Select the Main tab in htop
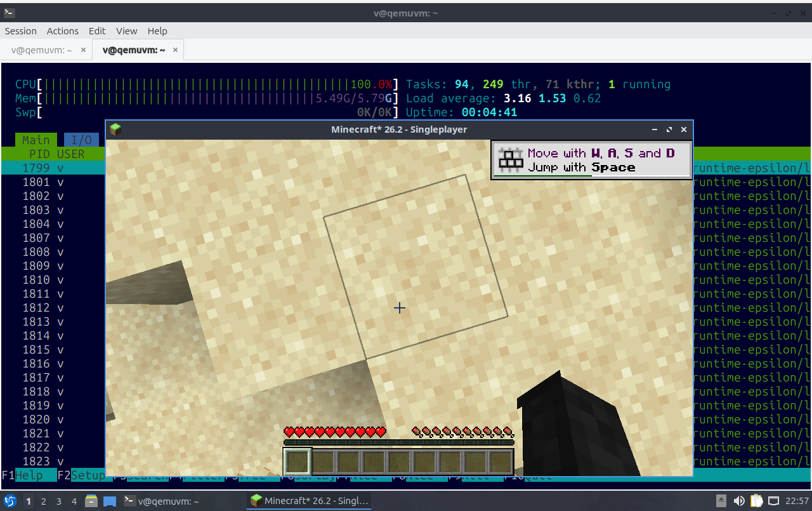The width and height of the screenshot is (812, 511). pyautogui.click(x=36, y=140)
